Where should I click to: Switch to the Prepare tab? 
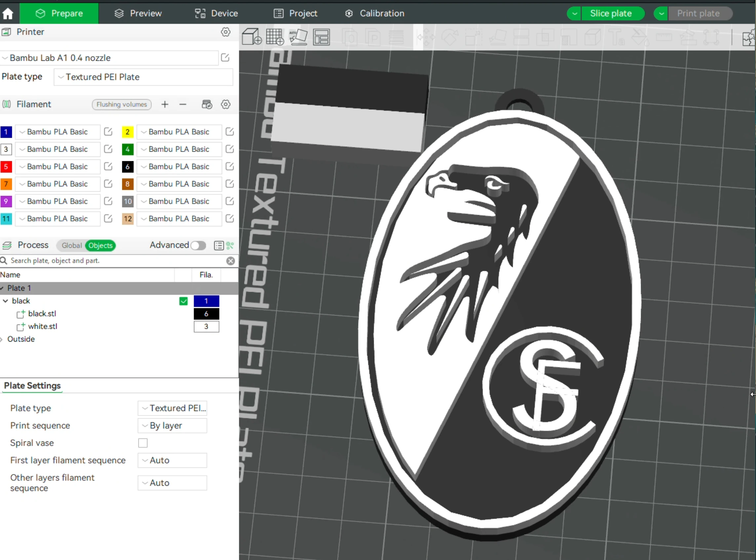(59, 14)
